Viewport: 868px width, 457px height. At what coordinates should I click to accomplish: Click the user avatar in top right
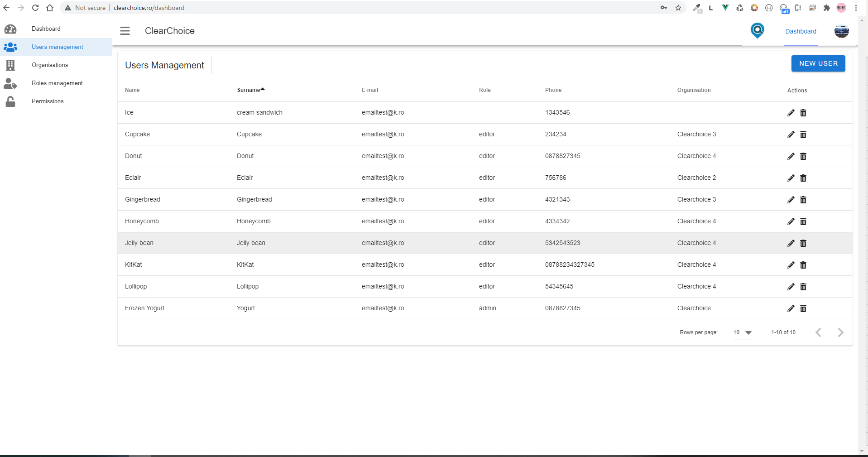pyautogui.click(x=841, y=31)
